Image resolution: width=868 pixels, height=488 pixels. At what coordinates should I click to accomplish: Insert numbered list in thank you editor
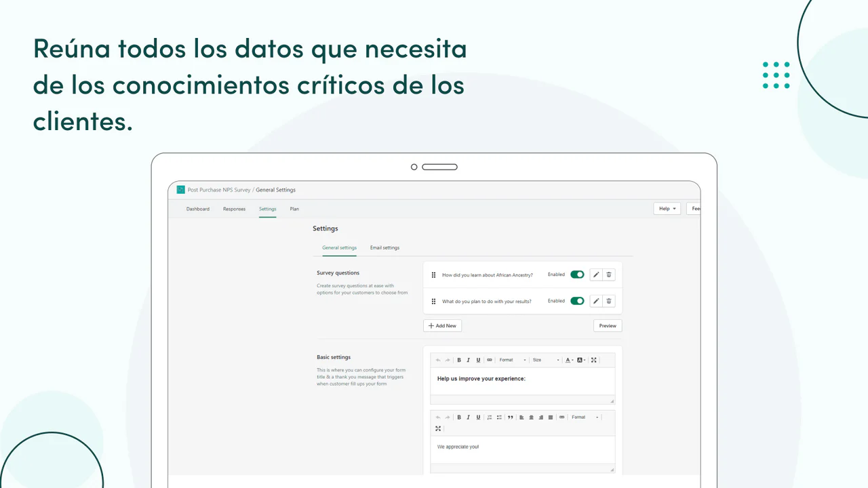click(x=490, y=417)
